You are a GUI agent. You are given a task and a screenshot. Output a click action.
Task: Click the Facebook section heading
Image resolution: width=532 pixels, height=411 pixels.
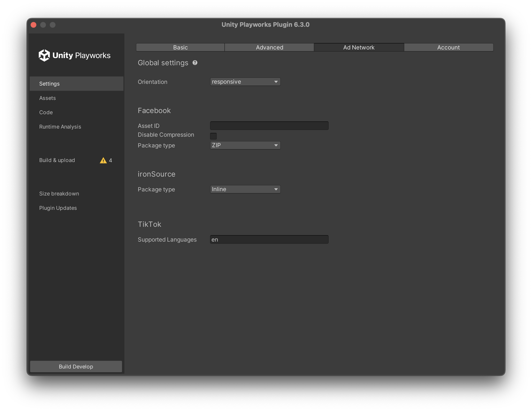154,110
